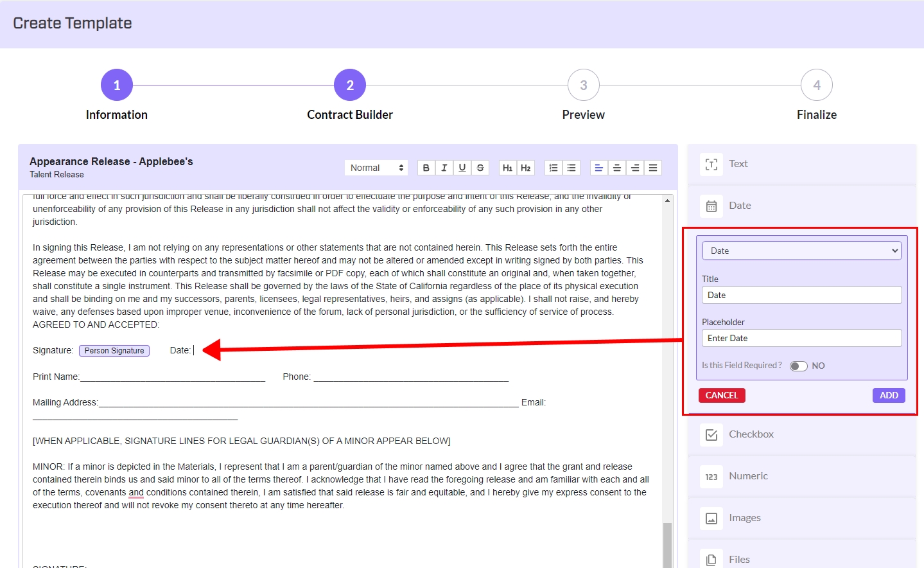Click in the Placeholder input field
The height and width of the screenshot is (568, 924).
pyautogui.click(x=801, y=338)
